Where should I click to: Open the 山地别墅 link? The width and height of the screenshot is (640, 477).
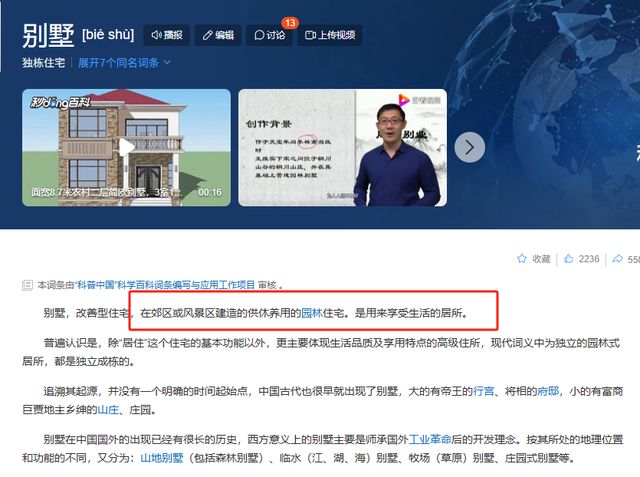tap(162, 458)
